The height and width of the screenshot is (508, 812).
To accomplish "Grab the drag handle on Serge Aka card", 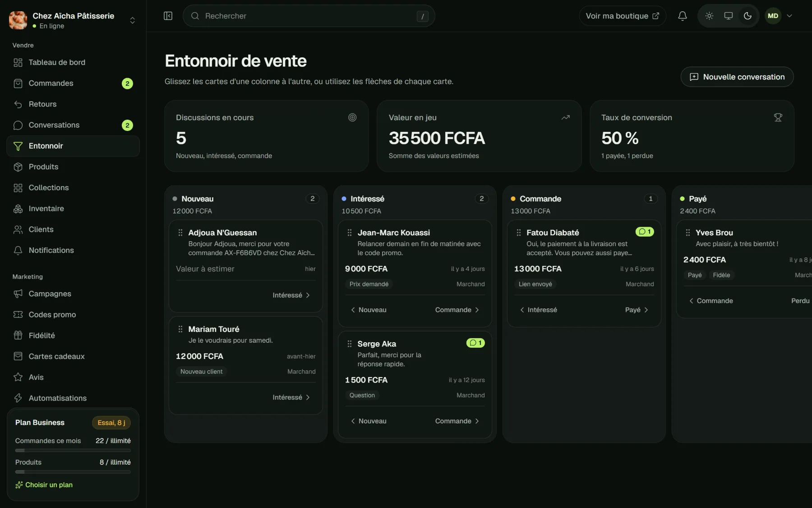I will pos(349,344).
